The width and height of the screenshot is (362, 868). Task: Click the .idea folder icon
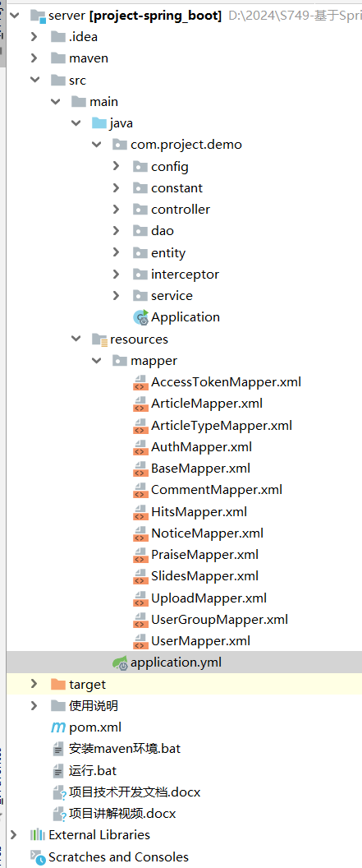58,36
